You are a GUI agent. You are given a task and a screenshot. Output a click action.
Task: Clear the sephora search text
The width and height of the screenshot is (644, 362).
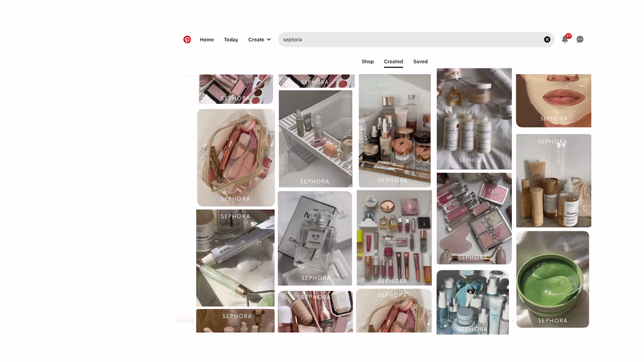[x=547, y=39]
